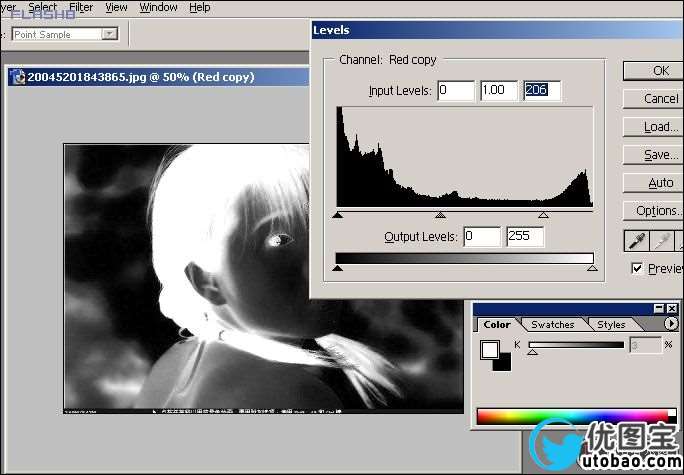Open the Filter menu
Viewport: 684px width, 475px height.
(x=81, y=7)
